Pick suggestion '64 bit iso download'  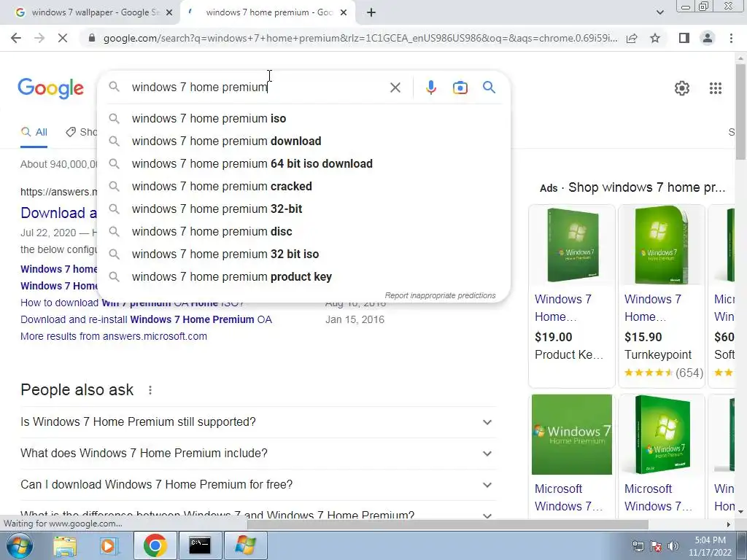[303, 164]
